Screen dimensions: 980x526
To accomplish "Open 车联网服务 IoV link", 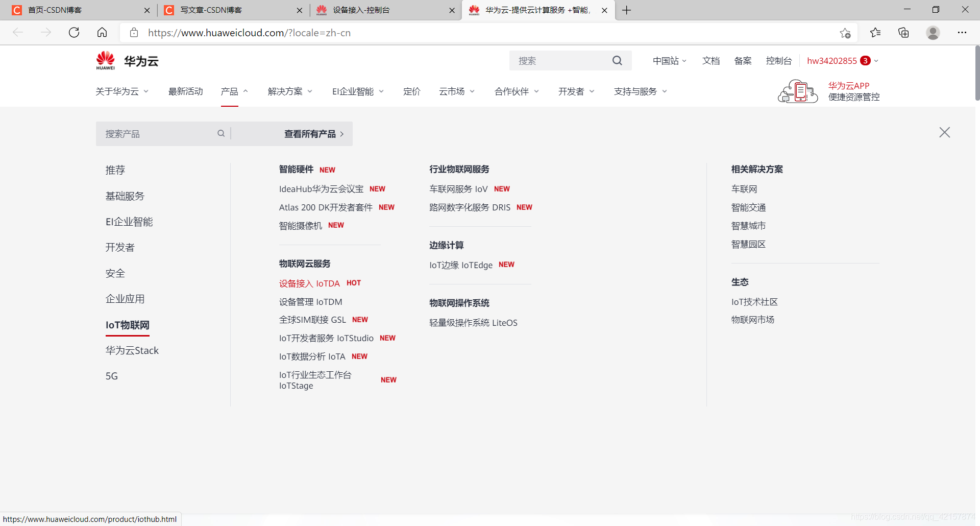I will click(x=458, y=189).
